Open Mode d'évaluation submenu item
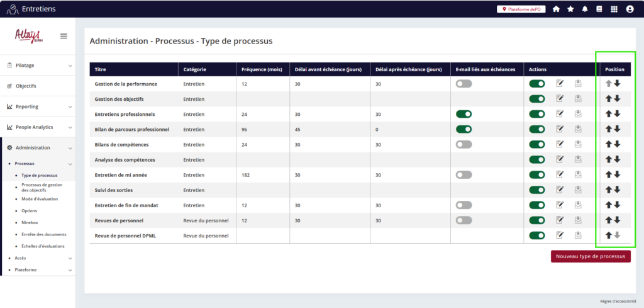 (x=39, y=199)
